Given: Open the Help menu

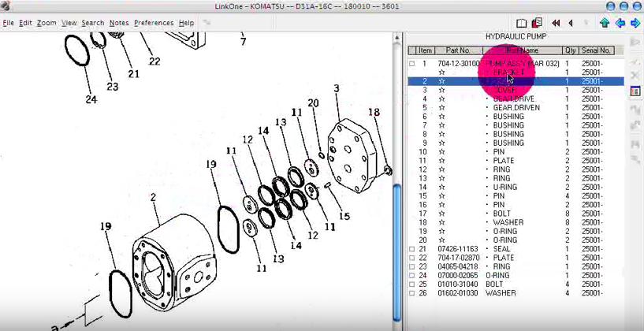Looking at the screenshot, I should [187, 23].
